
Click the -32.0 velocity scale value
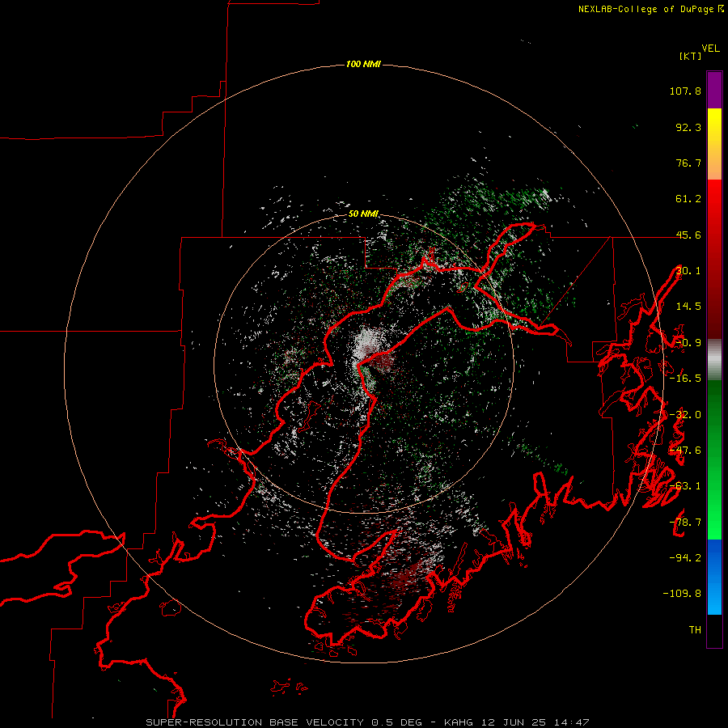pyautogui.click(x=685, y=415)
